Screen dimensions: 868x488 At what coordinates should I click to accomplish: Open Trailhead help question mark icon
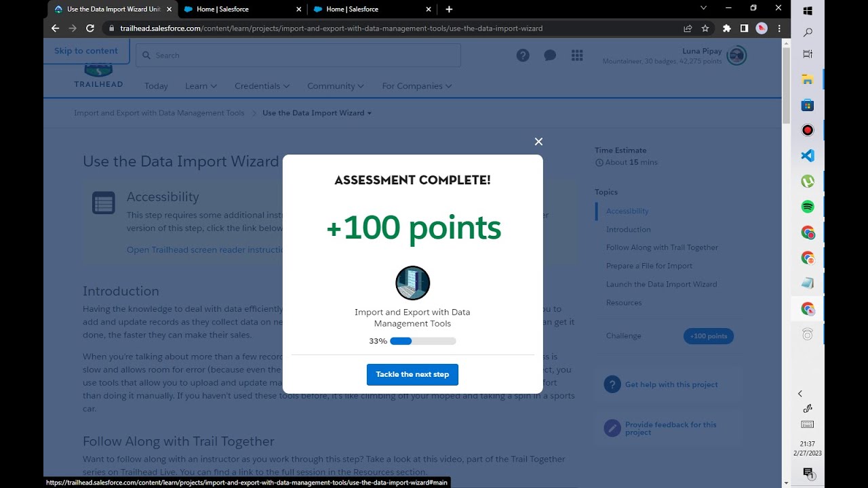pos(523,56)
